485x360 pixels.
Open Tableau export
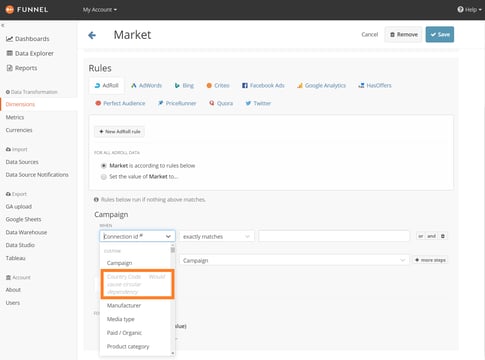[15, 258]
